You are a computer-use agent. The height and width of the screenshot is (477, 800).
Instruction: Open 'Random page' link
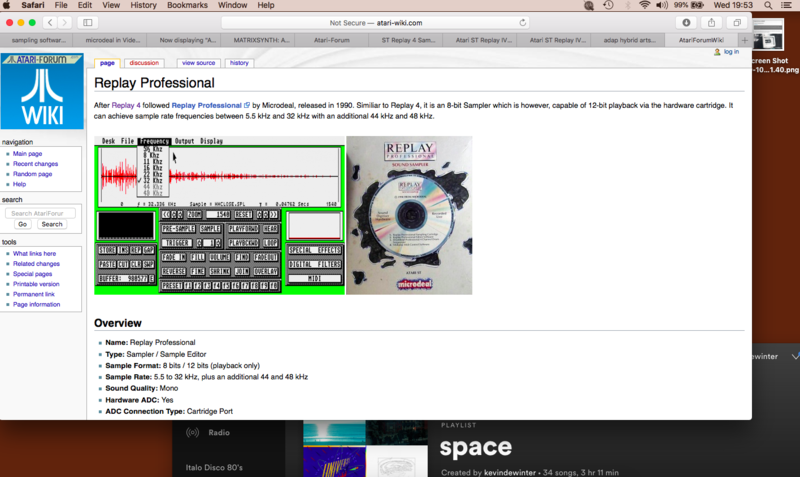click(x=32, y=174)
